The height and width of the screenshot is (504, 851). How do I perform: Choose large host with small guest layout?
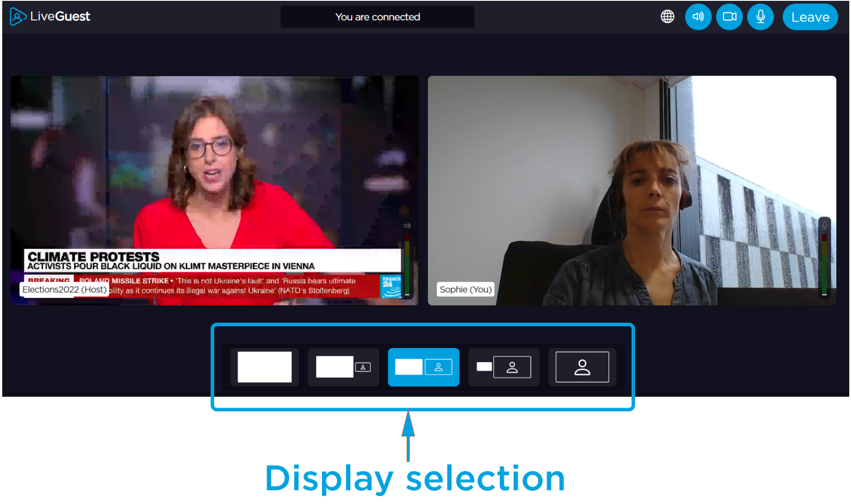click(x=343, y=367)
